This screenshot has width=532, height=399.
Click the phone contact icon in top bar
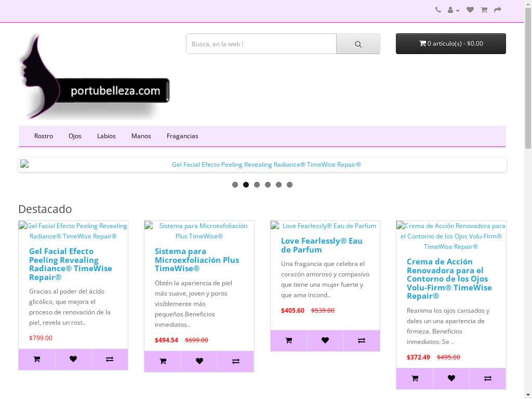438,10
